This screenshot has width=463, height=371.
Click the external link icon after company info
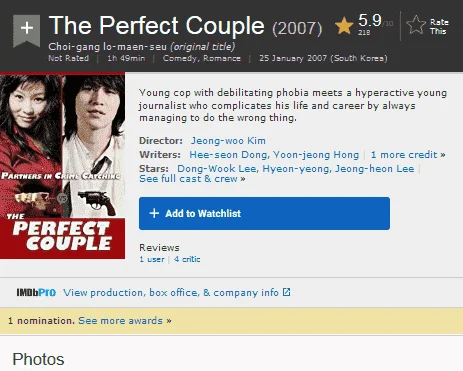point(287,292)
